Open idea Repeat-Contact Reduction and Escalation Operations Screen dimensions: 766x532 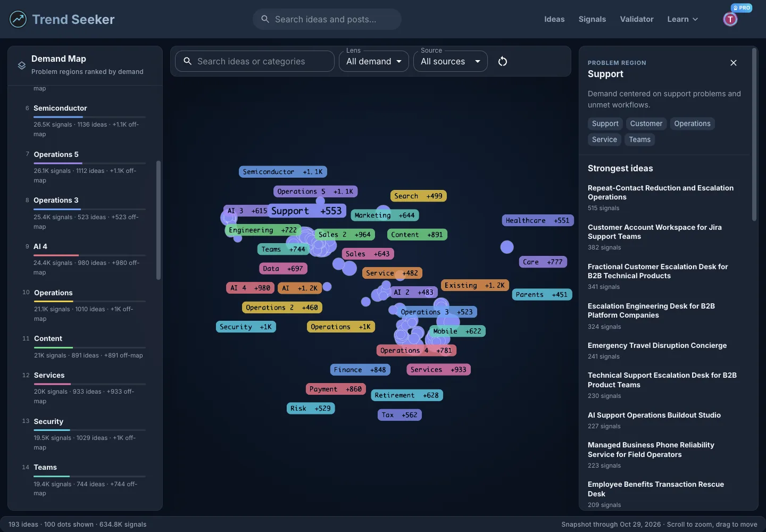[x=663, y=197]
